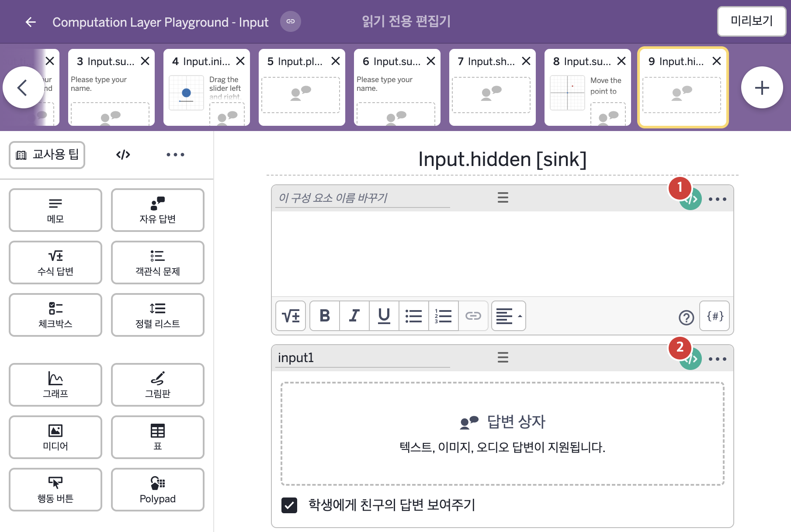Delete screen 4 Input.ini... with X
This screenshot has width=791, height=532.
(x=240, y=61)
